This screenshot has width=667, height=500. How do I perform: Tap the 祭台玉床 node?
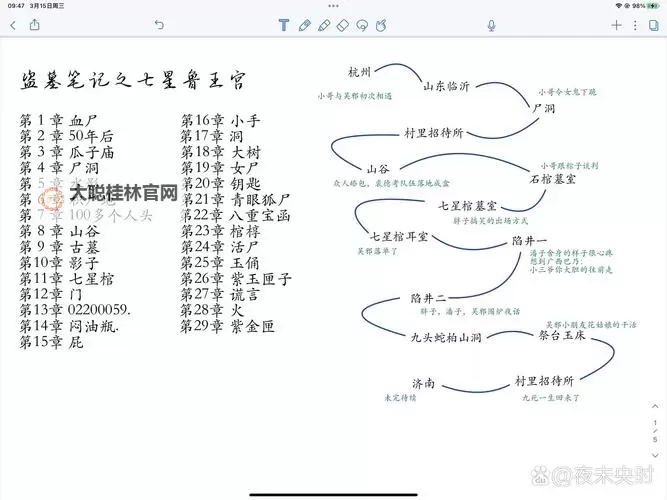pyautogui.click(x=562, y=335)
